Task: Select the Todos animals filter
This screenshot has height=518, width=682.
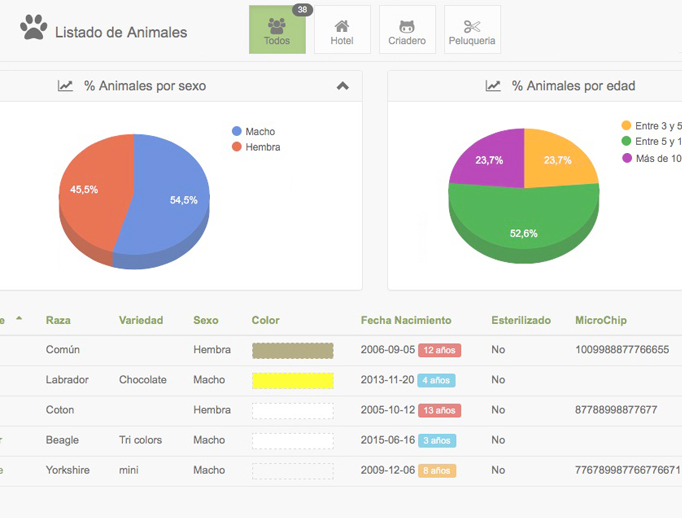Action: click(277, 31)
